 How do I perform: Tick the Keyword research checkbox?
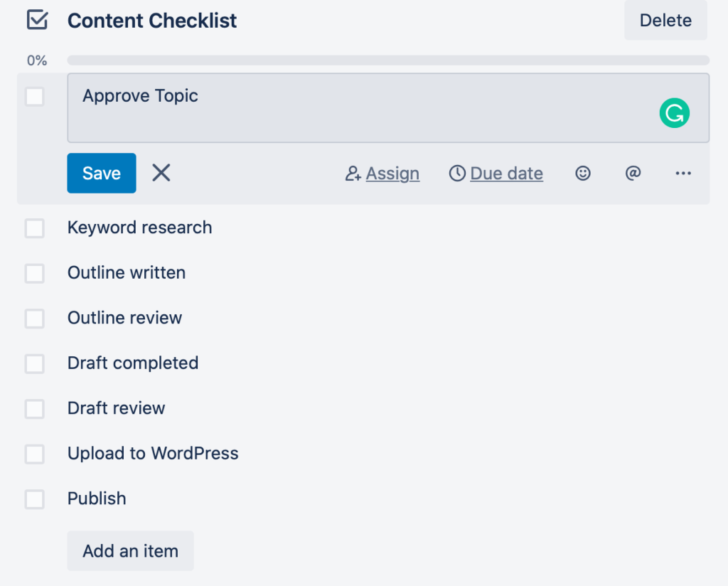35,228
